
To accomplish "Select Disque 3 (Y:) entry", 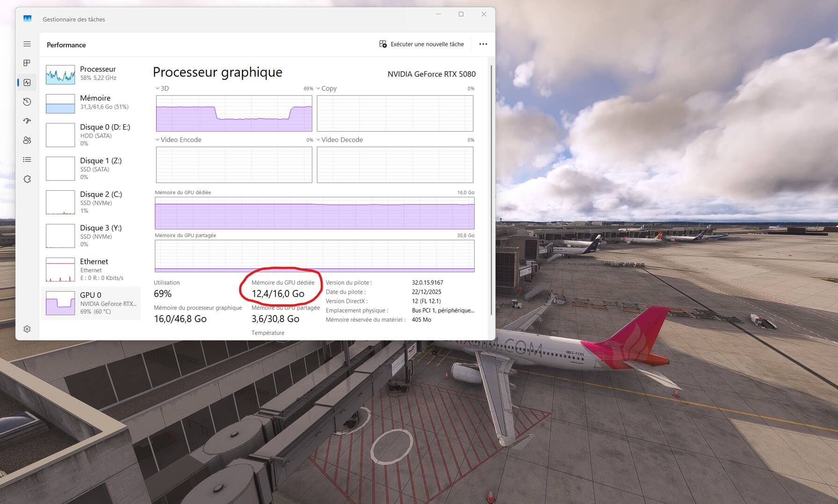I will 91,236.
